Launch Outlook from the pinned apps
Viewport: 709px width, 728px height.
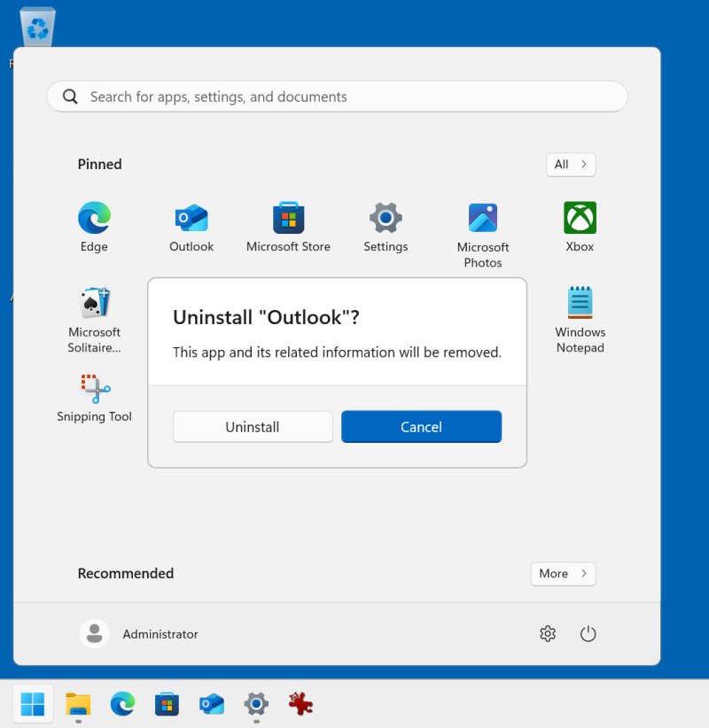click(191, 218)
